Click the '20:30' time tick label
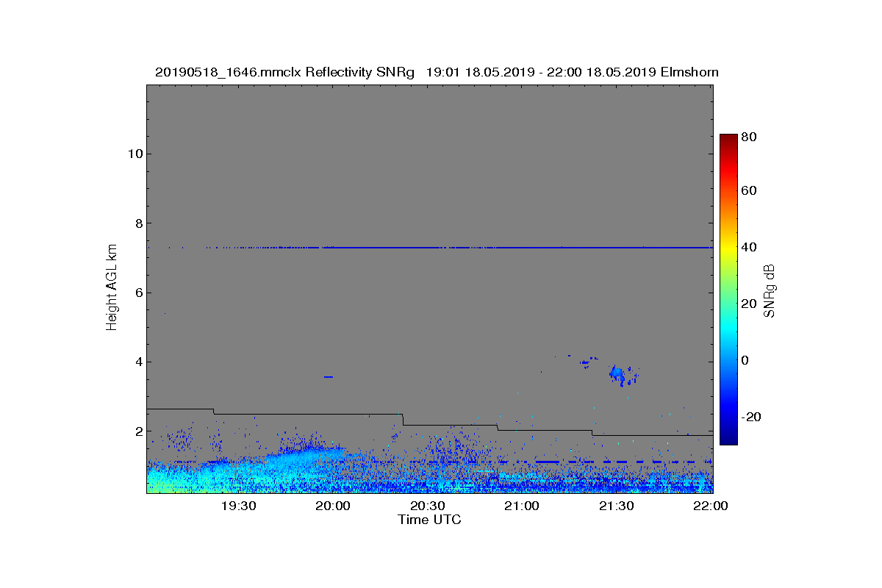882x588 pixels. [x=428, y=506]
